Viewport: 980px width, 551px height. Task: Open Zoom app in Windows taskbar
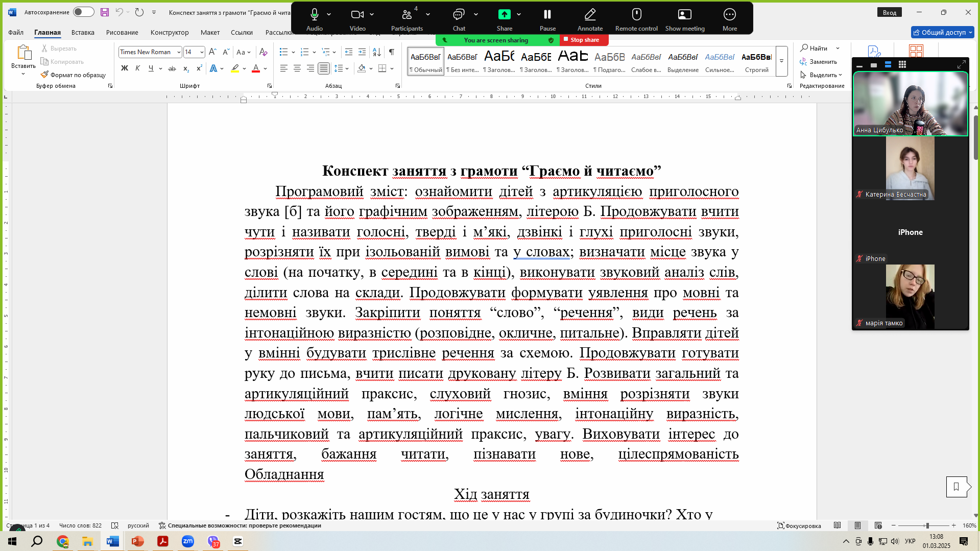click(188, 541)
